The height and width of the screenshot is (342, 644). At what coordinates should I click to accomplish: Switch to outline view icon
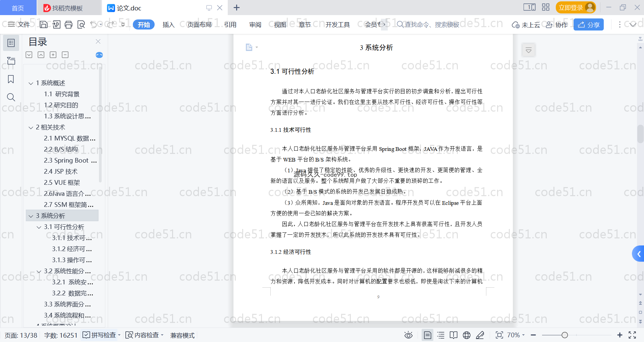(x=441, y=335)
